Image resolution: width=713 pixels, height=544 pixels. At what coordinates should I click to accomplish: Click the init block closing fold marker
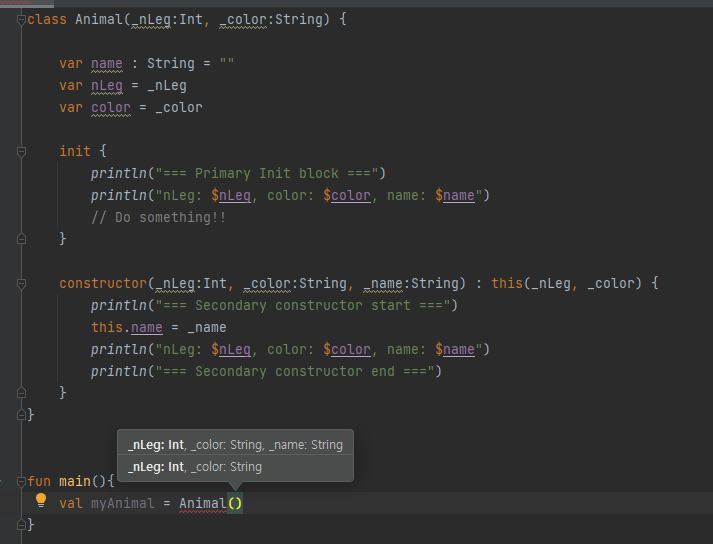(x=21, y=238)
